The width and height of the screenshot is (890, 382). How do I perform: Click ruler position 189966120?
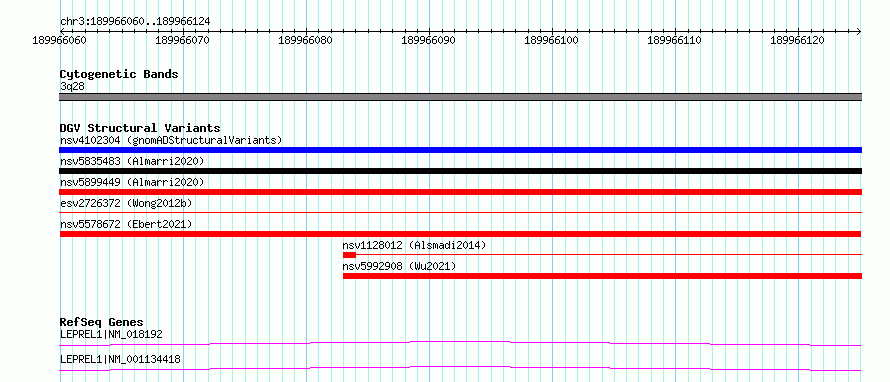798,41
